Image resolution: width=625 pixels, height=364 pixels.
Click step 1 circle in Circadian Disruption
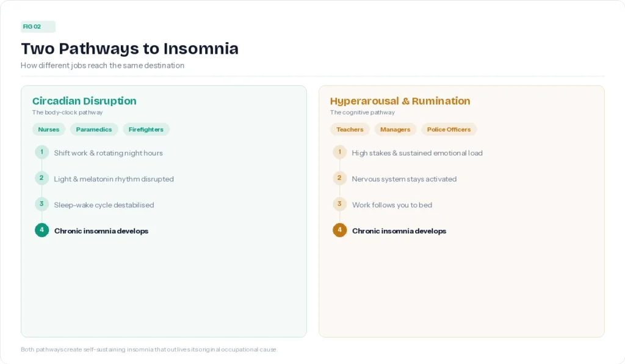tap(42, 152)
